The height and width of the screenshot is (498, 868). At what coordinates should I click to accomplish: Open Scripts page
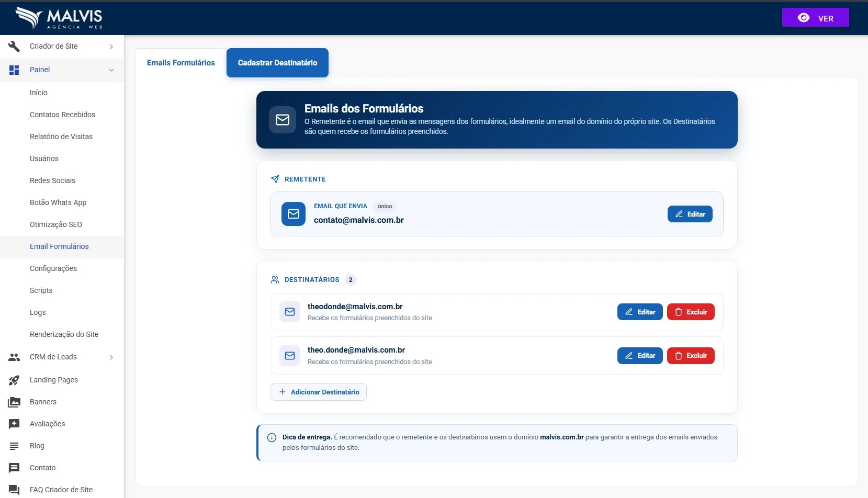[41, 290]
